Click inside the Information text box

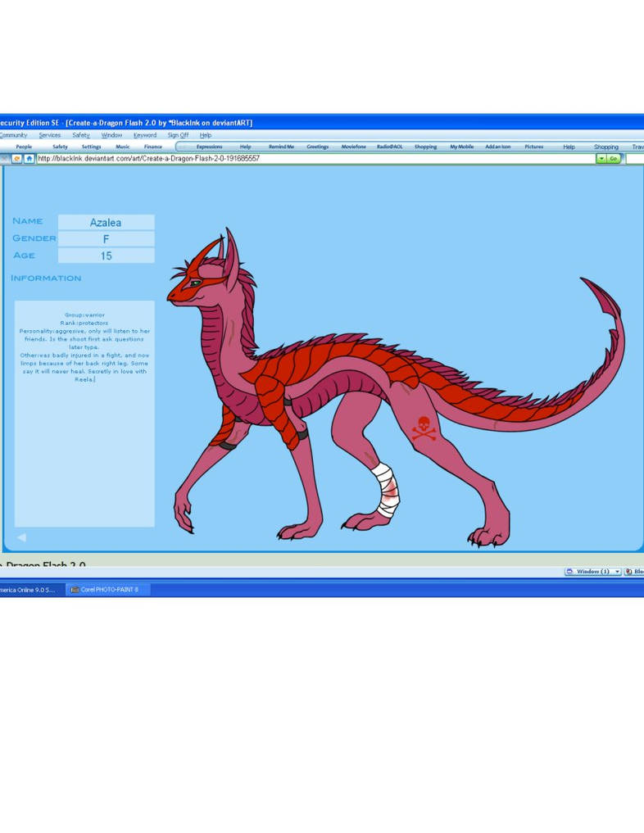click(x=84, y=414)
